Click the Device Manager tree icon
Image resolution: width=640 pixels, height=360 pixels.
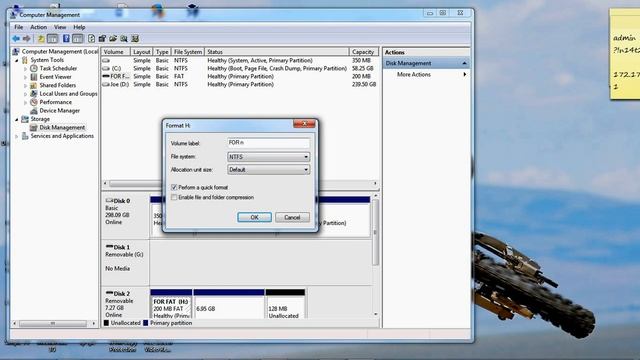point(34,111)
